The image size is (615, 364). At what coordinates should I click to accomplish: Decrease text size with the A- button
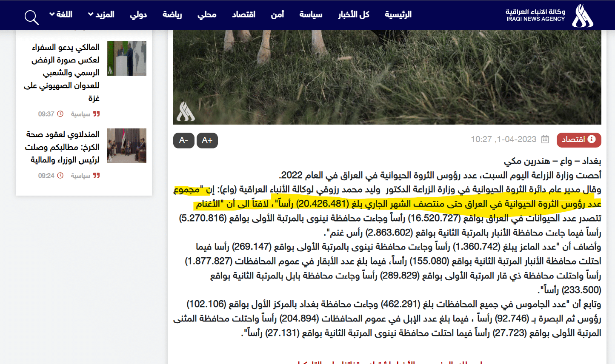click(x=183, y=140)
